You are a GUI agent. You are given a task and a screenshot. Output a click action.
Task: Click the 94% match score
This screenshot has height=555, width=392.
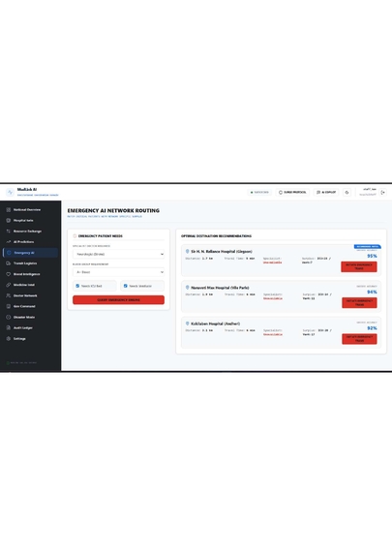tap(372, 292)
